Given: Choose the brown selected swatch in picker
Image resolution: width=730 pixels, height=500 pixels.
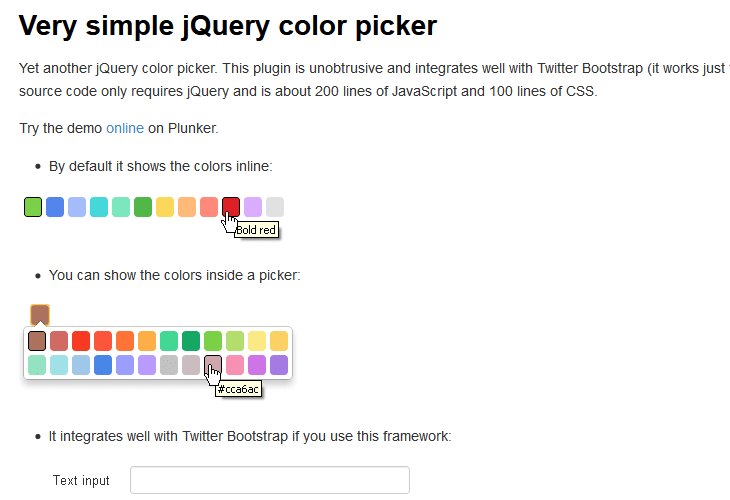Looking at the screenshot, I should point(37,341).
